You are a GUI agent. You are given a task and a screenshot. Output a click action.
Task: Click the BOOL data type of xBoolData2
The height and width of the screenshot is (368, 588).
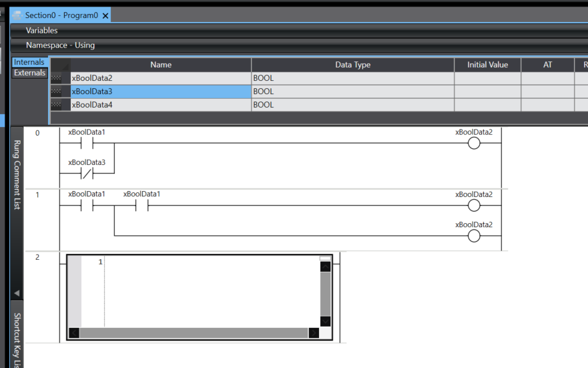pos(352,78)
